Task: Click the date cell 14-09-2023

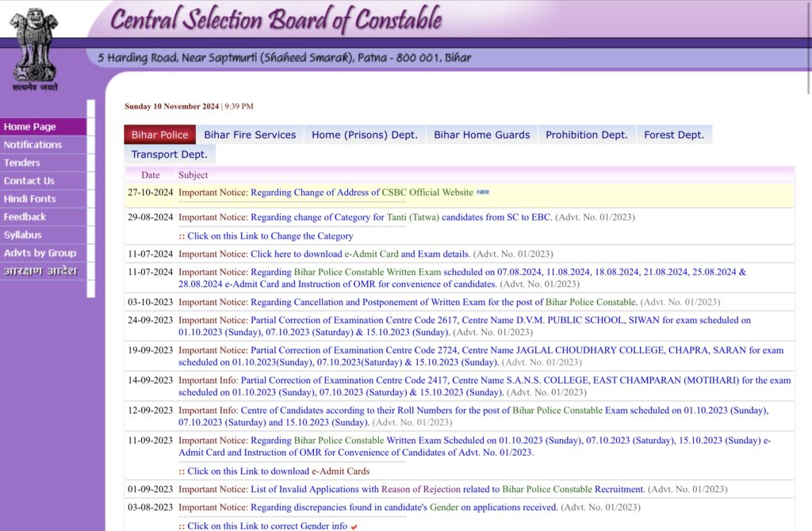Action: [150, 380]
